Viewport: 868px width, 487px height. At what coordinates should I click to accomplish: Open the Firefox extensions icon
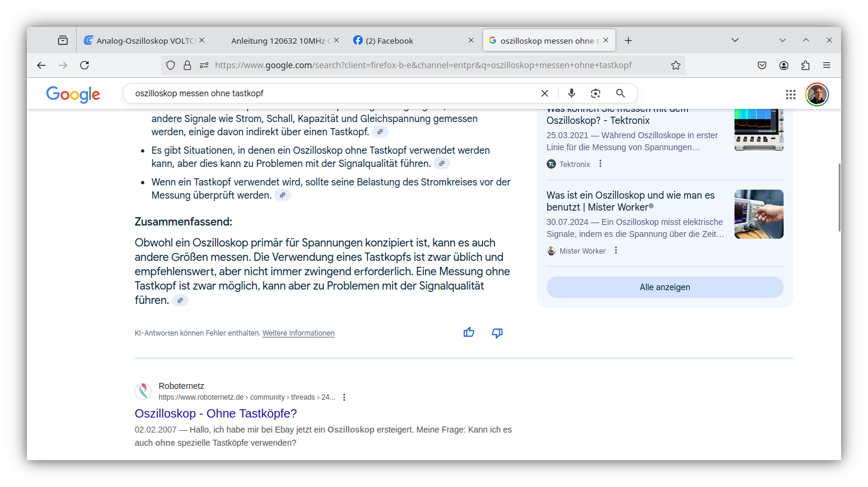tap(805, 65)
